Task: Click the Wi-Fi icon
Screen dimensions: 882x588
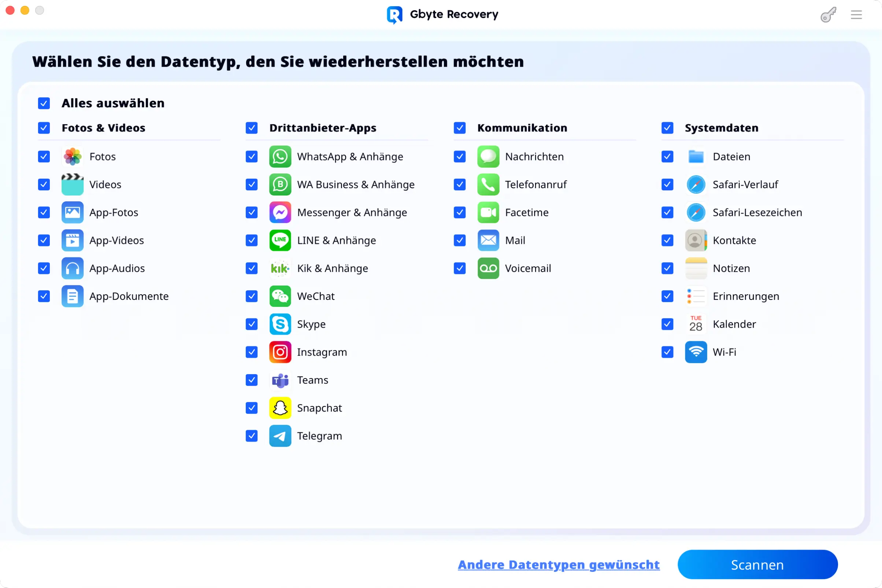Action: point(696,352)
